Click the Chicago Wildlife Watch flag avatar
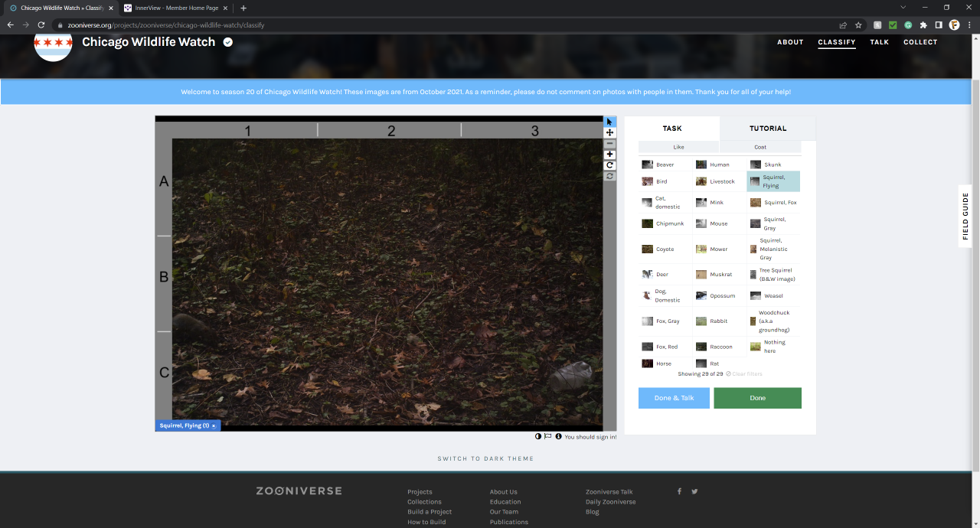The width and height of the screenshot is (980, 528). point(53,44)
